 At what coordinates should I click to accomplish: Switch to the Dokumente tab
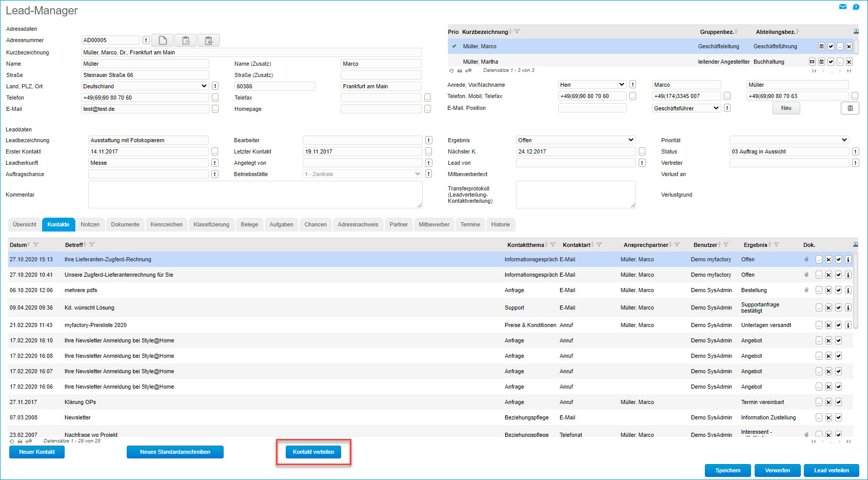(x=125, y=225)
